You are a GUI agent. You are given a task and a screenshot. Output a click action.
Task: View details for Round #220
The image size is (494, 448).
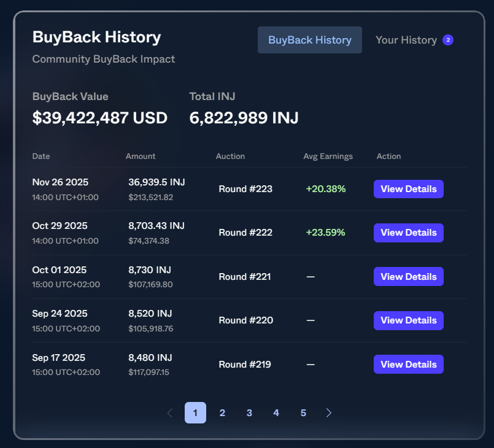408,320
